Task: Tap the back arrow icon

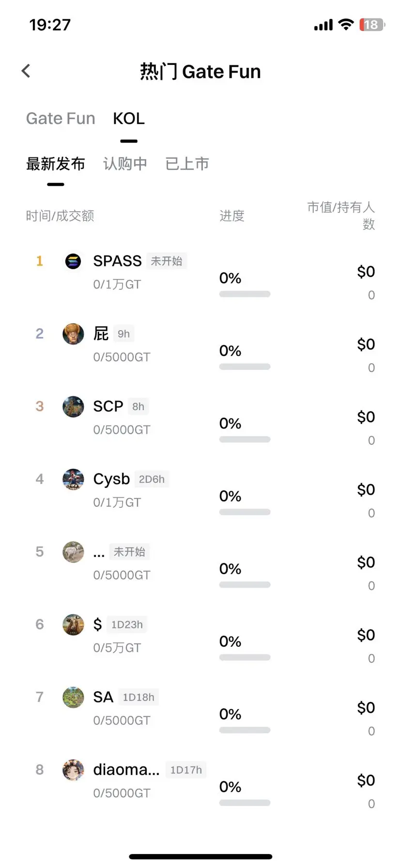Action: pyautogui.click(x=26, y=71)
